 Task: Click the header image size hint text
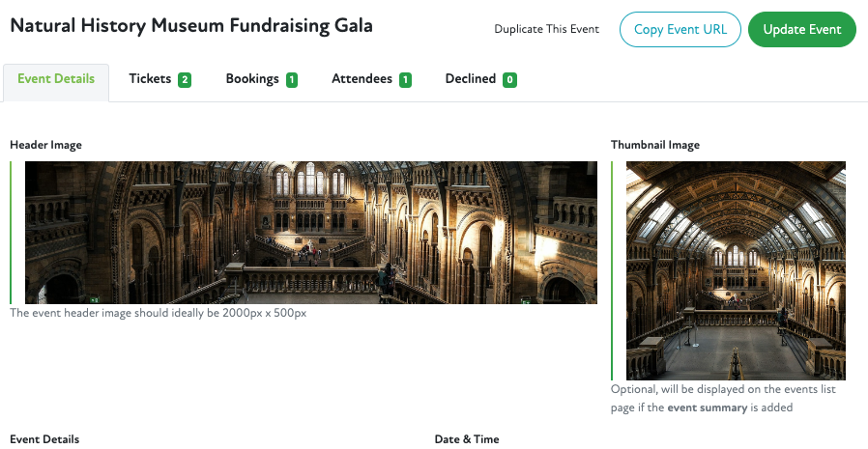(x=158, y=313)
